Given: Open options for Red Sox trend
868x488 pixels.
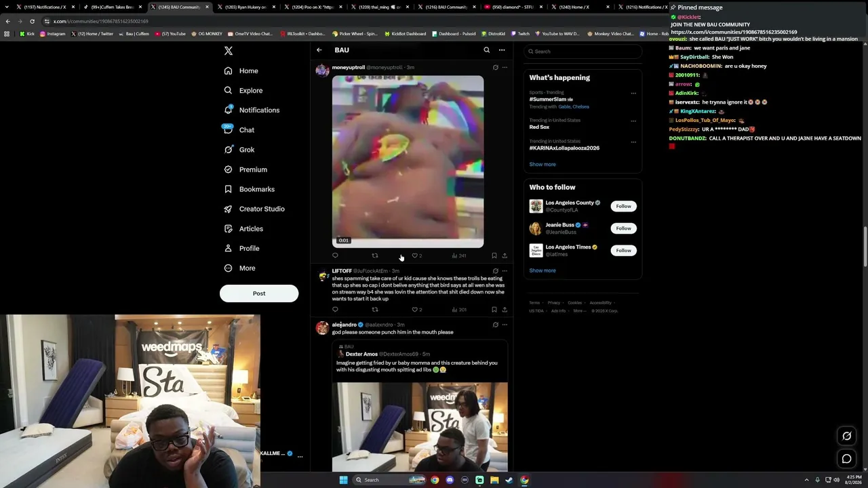Looking at the screenshot, I should [633, 121].
